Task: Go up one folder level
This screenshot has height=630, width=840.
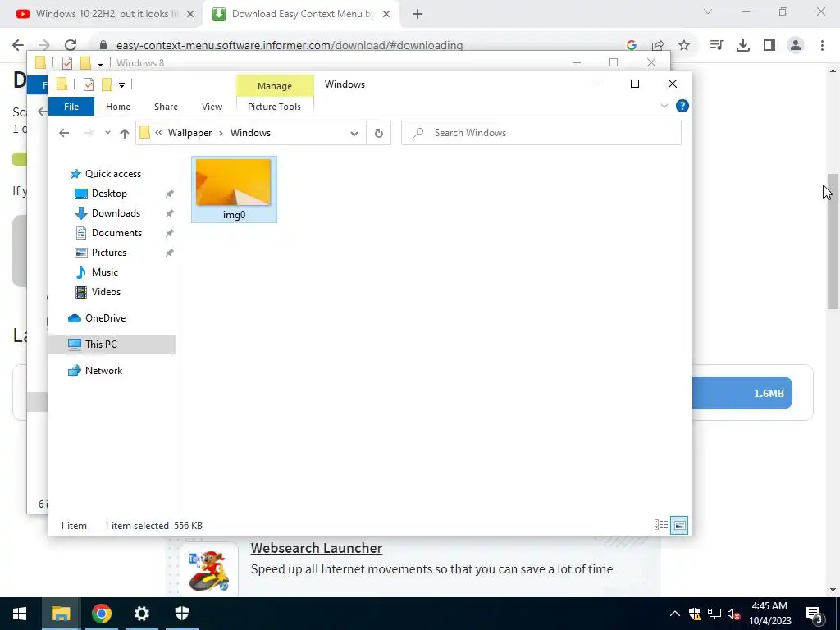Action: click(125, 133)
